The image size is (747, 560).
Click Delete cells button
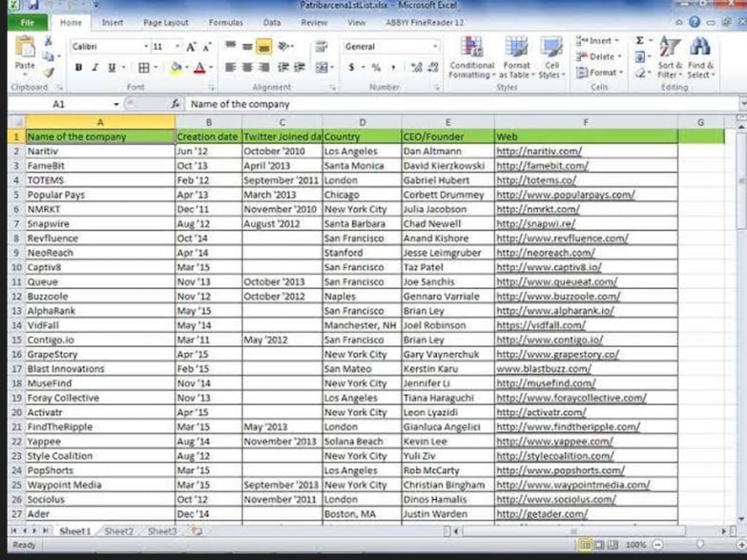(598, 57)
